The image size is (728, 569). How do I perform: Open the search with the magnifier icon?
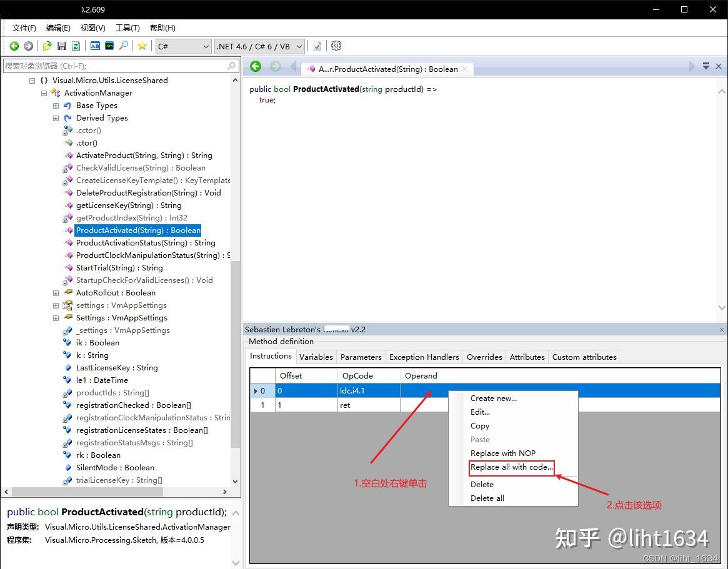pyautogui.click(x=124, y=46)
